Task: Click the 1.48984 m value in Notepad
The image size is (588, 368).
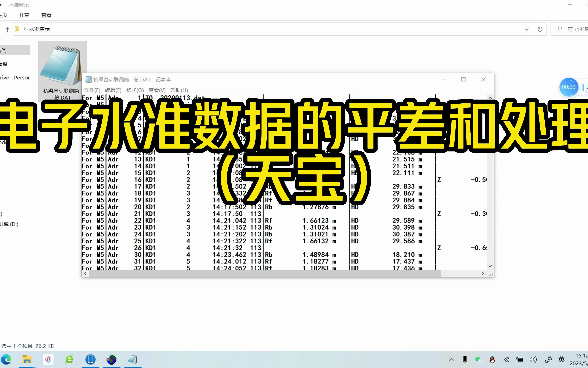Action: click(319, 255)
